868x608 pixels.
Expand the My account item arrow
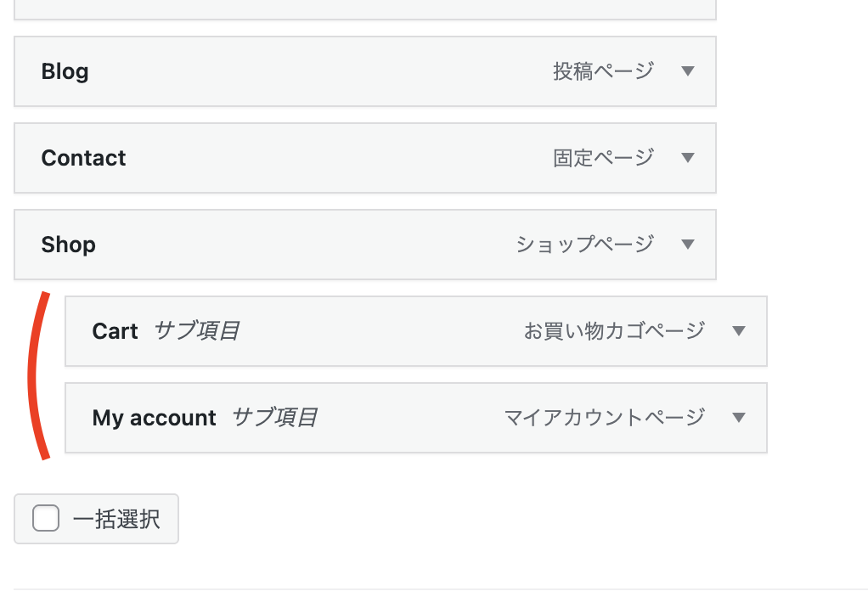pos(739,418)
